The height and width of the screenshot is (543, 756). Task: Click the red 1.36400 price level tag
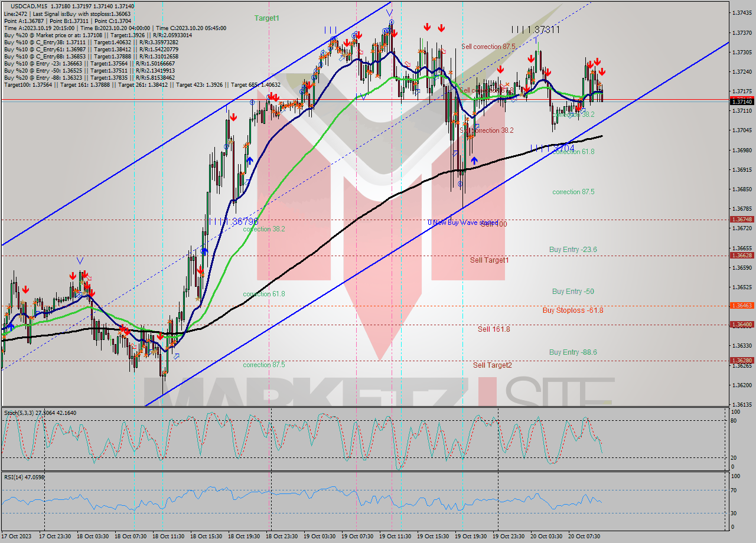point(742,325)
